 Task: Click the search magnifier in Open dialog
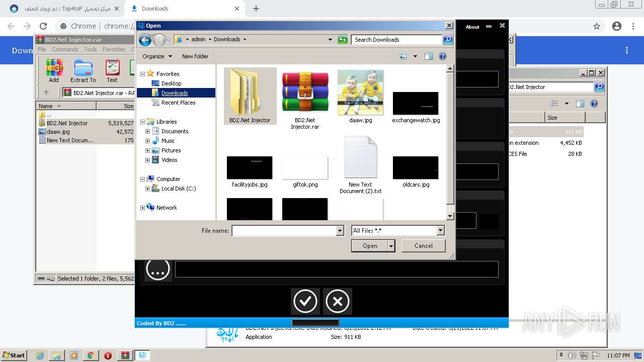click(x=447, y=40)
